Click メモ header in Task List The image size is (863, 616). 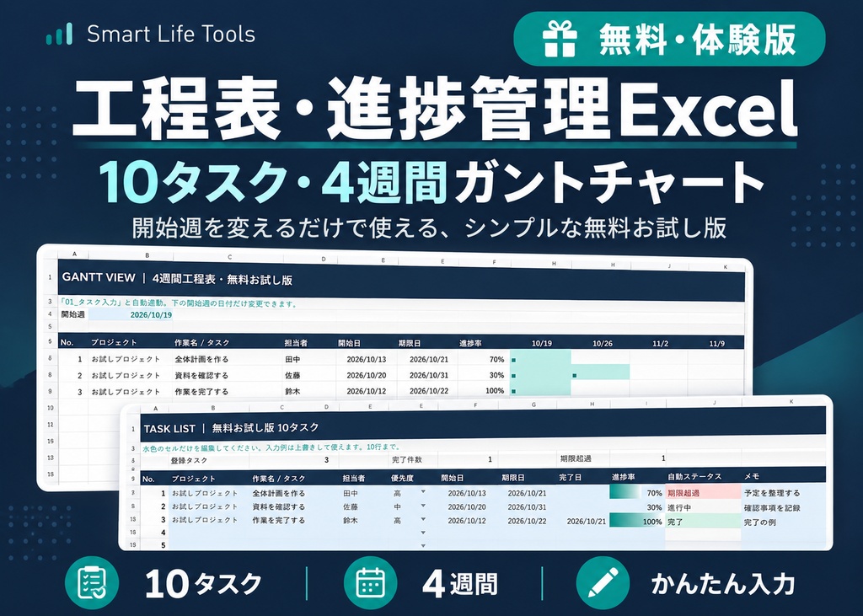click(x=752, y=476)
